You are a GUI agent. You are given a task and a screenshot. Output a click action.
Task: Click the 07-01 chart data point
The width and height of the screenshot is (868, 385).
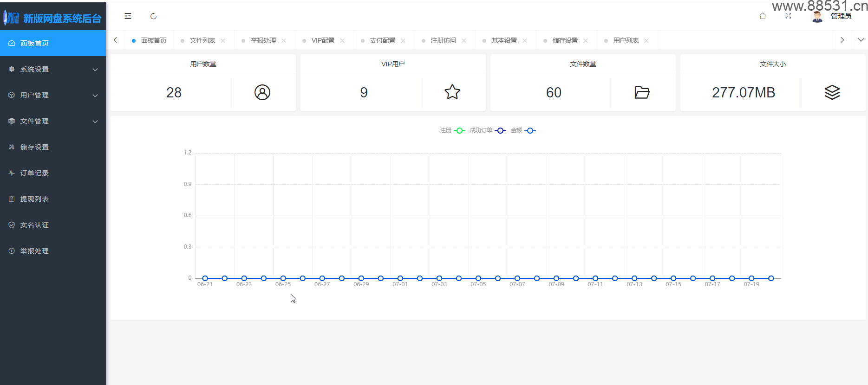(x=400, y=278)
